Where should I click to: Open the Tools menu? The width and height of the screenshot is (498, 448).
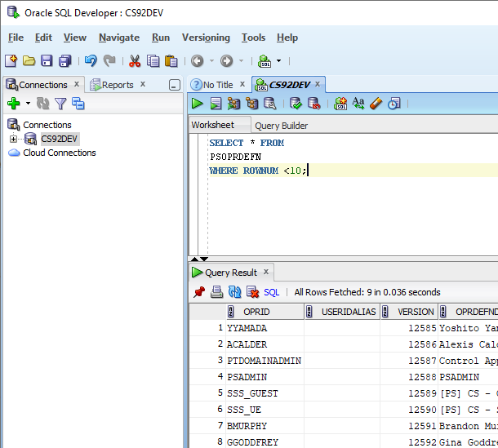pyautogui.click(x=253, y=38)
